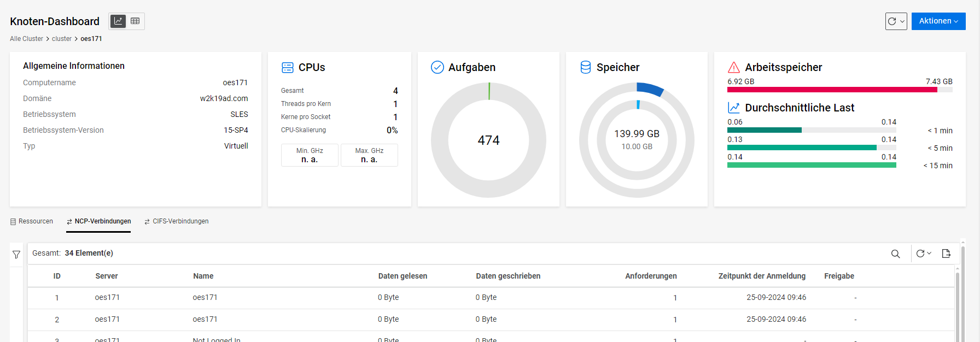Switch to chart dashboard view
This screenshot has width=980, height=342.
[x=118, y=21]
